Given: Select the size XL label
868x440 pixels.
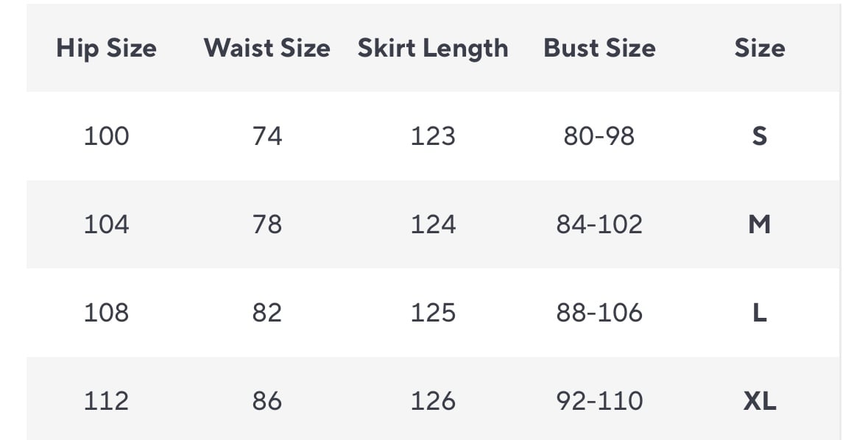Looking at the screenshot, I should [x=759, y=401].
